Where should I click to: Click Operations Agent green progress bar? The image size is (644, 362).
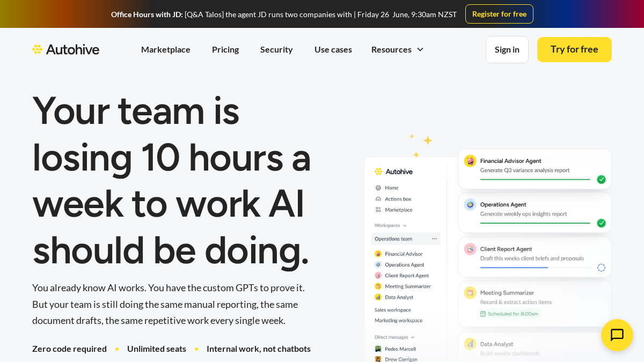(535, 223)
